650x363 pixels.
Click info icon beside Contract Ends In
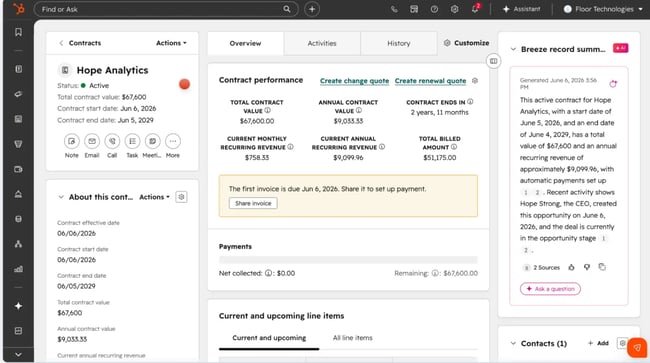470,102
